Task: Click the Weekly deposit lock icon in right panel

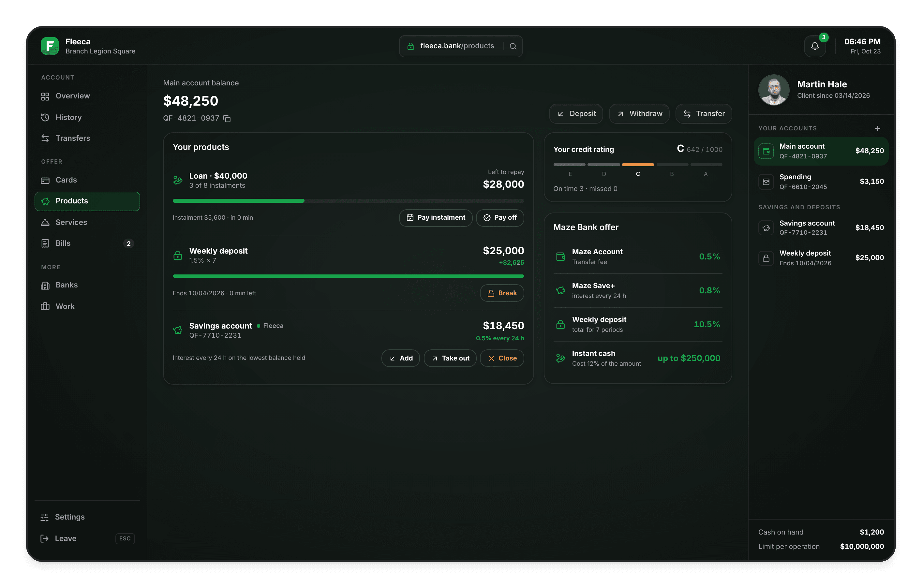Action: point(766,258)
